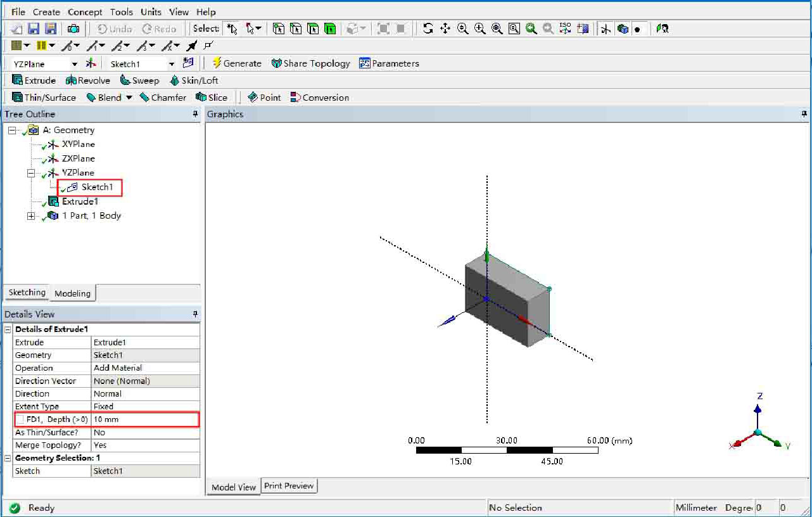Image resolution: width=812 pixels, height=517 pixels.
Task: Toggle the Display Plane button
Action: [x=606, y=29]
